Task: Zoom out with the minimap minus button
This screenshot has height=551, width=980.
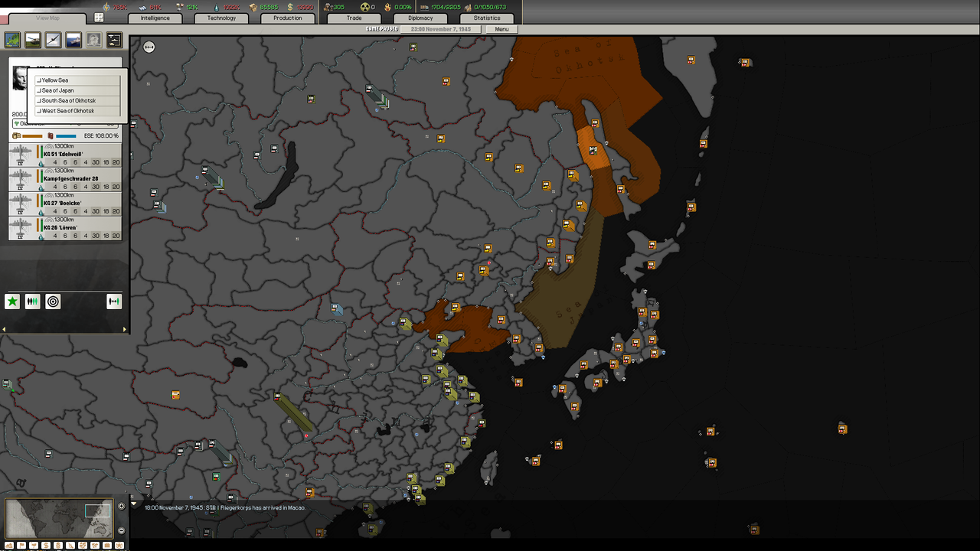Action: pyautogui.click(x=121, y=530)
